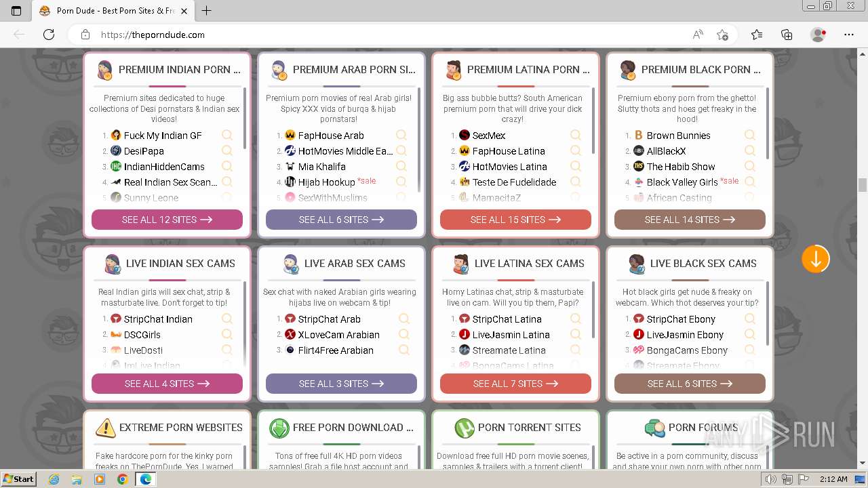
Task: Open the Collections toolbar icon
Action: coord(787,35)
